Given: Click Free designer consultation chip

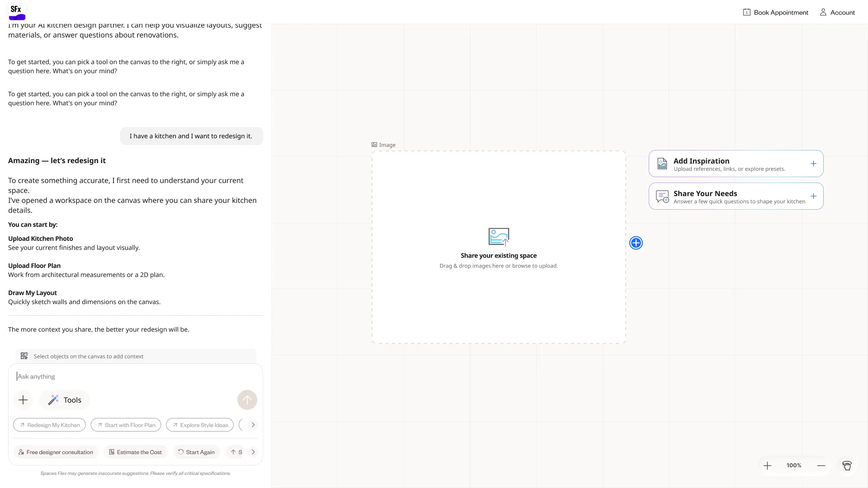Looking at the screenshot, I should pyautogui.click(x=56, y=452).
